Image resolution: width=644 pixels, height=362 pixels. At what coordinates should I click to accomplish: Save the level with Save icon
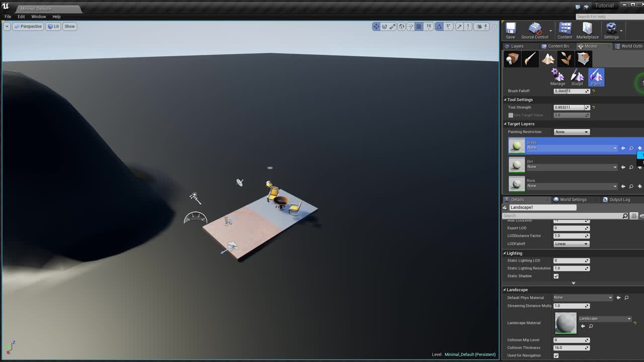[511, 31]
